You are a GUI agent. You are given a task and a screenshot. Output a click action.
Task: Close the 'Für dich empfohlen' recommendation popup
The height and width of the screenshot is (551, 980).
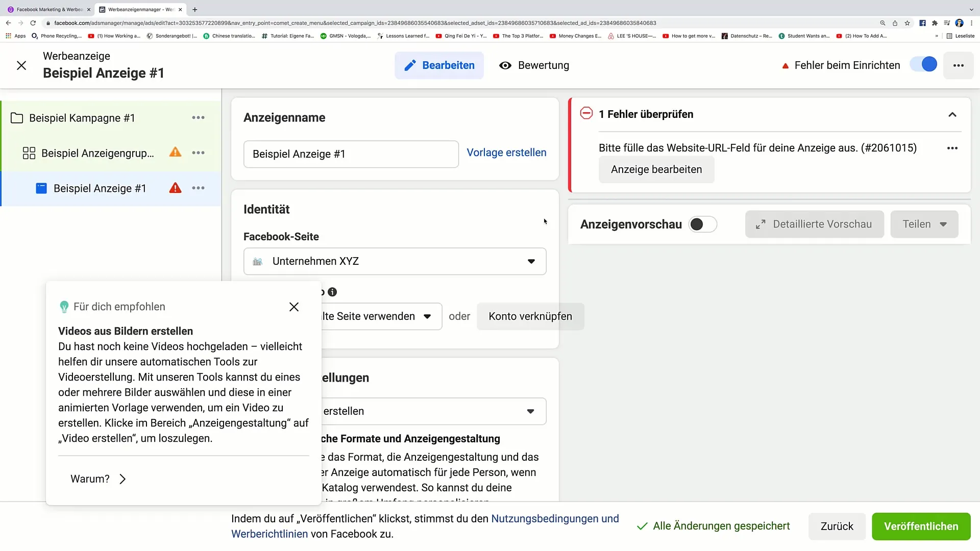coord(294,307)
